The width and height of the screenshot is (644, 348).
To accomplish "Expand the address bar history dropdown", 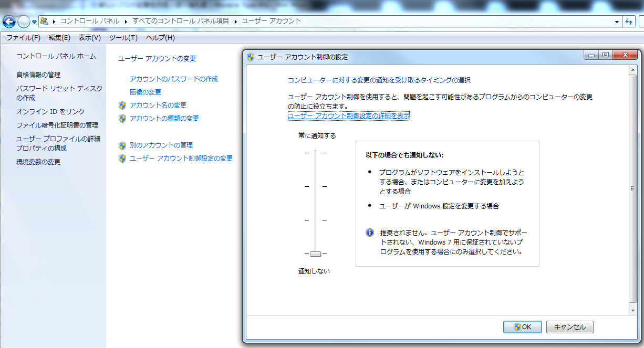I will tap(617, 22).
